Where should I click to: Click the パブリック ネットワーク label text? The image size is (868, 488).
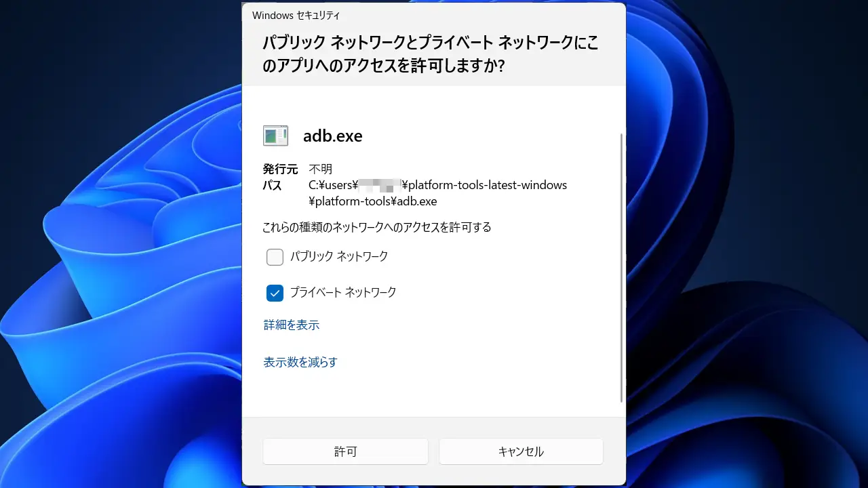(x=339, y=256)
